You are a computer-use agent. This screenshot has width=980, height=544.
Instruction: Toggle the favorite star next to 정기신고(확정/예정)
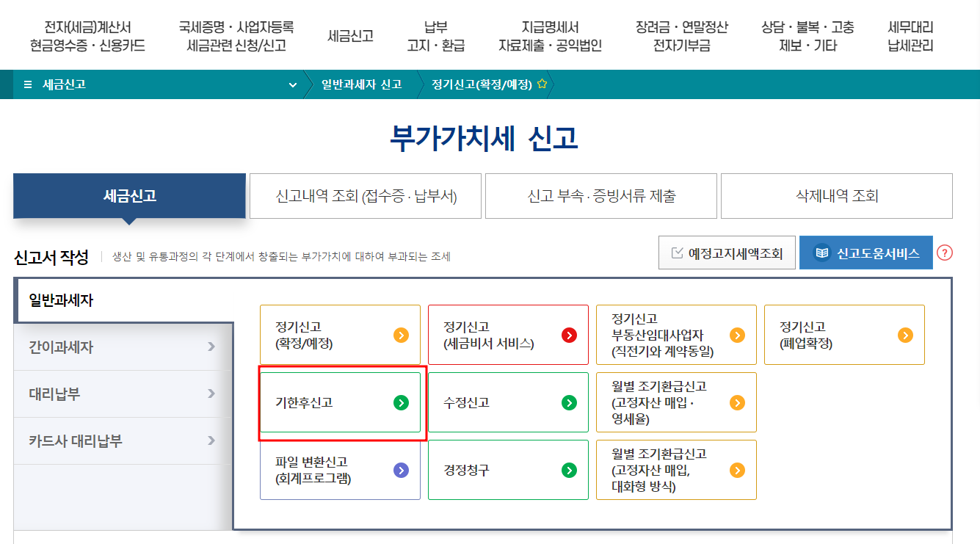pos(541,84)
